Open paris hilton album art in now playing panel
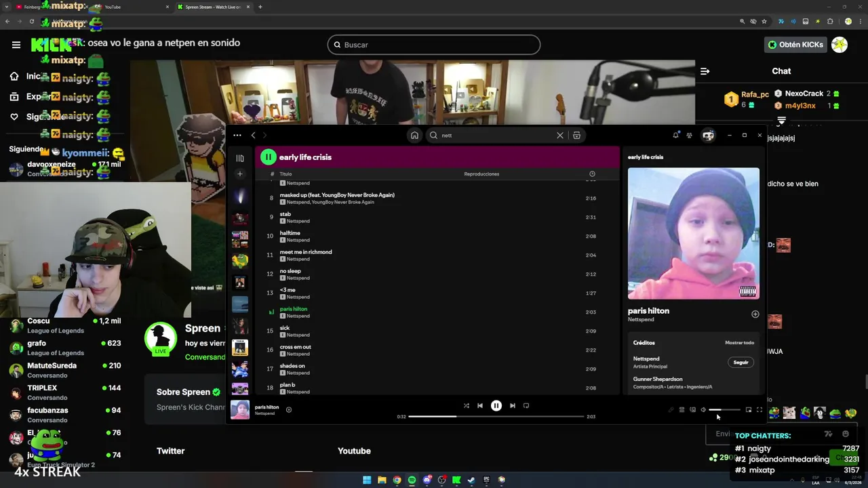The height and width of the screenshot is (488, 868). [x=693, y=233]
